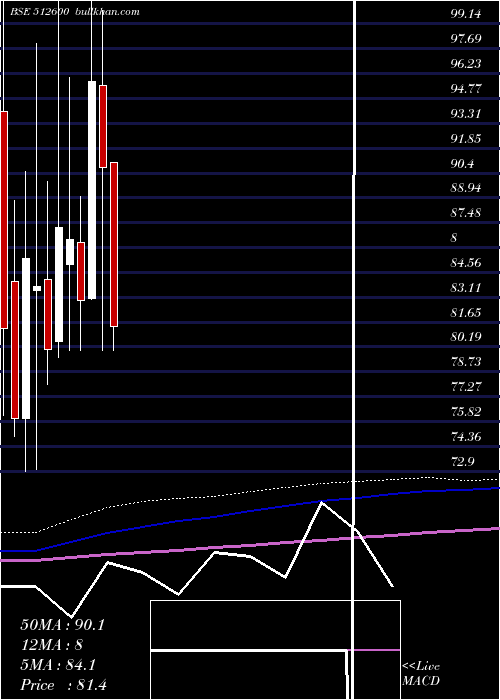The height and width of the screenshot is (700, 500).
Task: Click the 5MA : 84.1 readout
Action: click(58, 665)
